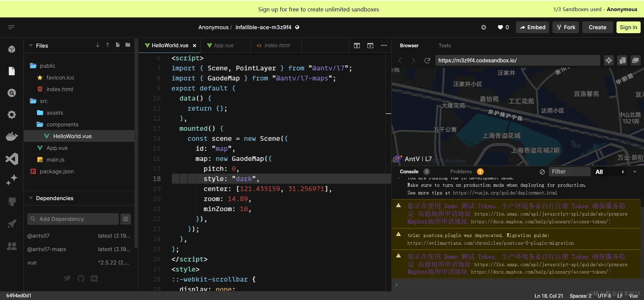Viewport: 644px width, 300px height.
Task: Open the Discord icon at sidebar bottom
Action: (x=94, y=278)
